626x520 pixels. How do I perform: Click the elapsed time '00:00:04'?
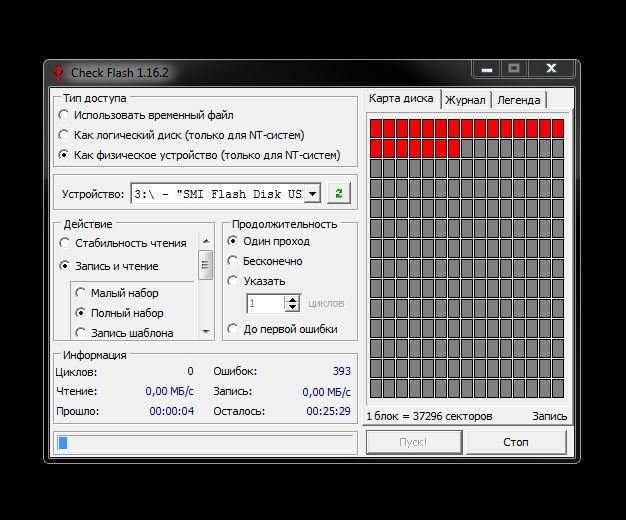[x=172, y=411]
